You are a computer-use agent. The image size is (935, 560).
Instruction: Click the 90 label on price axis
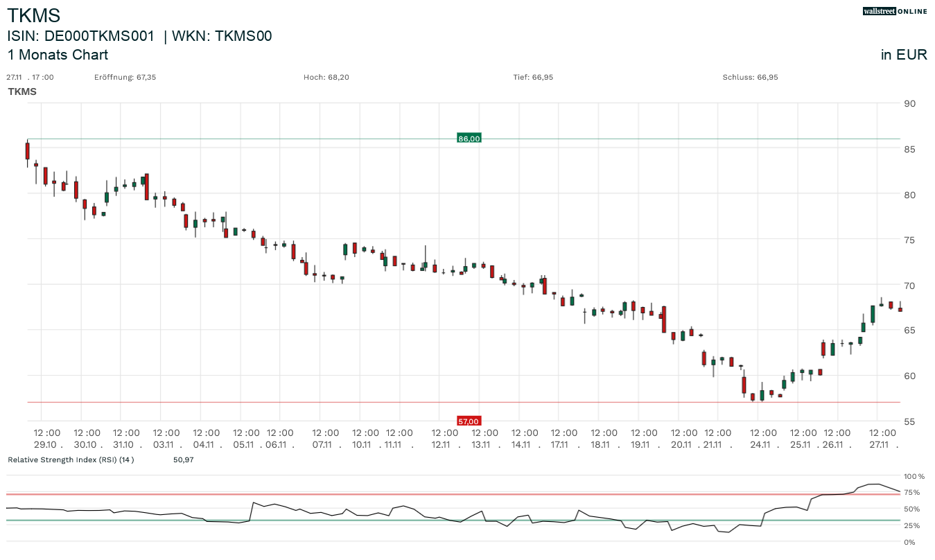pos(909,103)
